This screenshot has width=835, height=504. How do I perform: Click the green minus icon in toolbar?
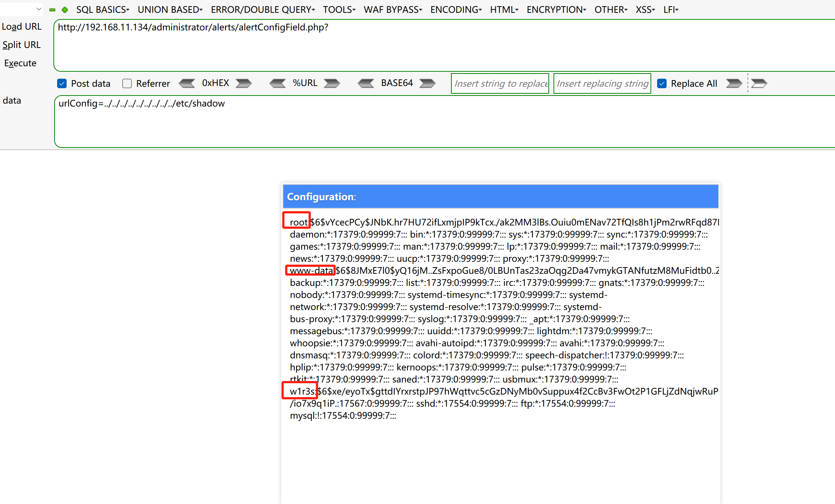[x=52, y=10]
